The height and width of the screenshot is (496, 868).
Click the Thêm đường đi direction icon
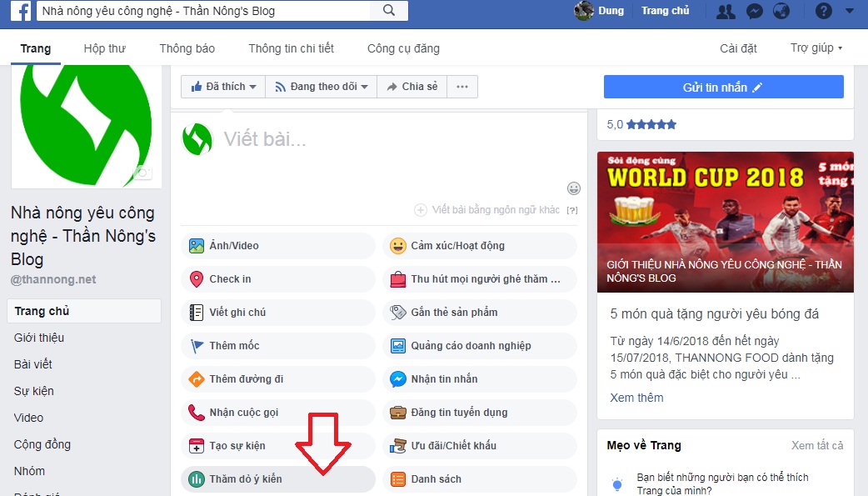point(197,379)
